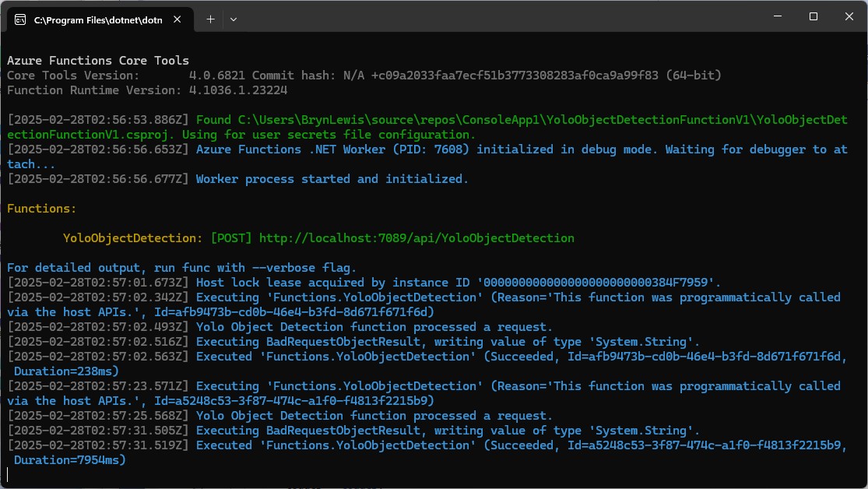Minimize the terminal window
Viewport: 868px width, 489px height.
(777, 16)
